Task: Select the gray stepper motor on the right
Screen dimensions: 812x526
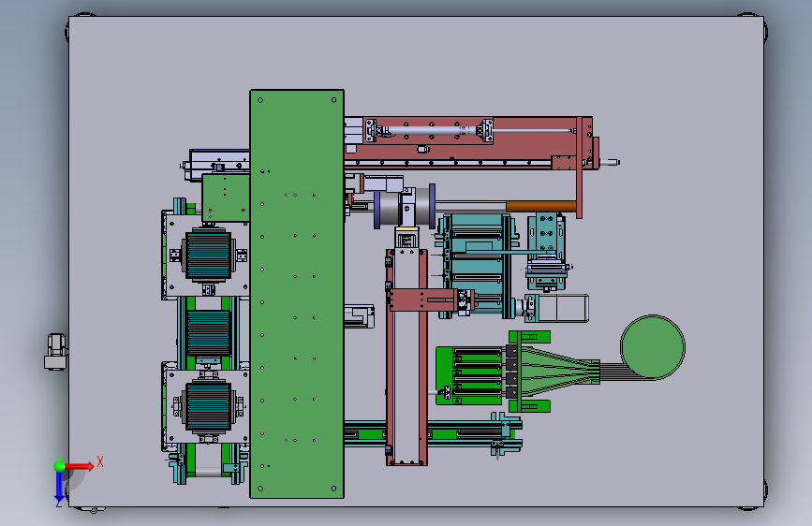Action: point(564,309)
